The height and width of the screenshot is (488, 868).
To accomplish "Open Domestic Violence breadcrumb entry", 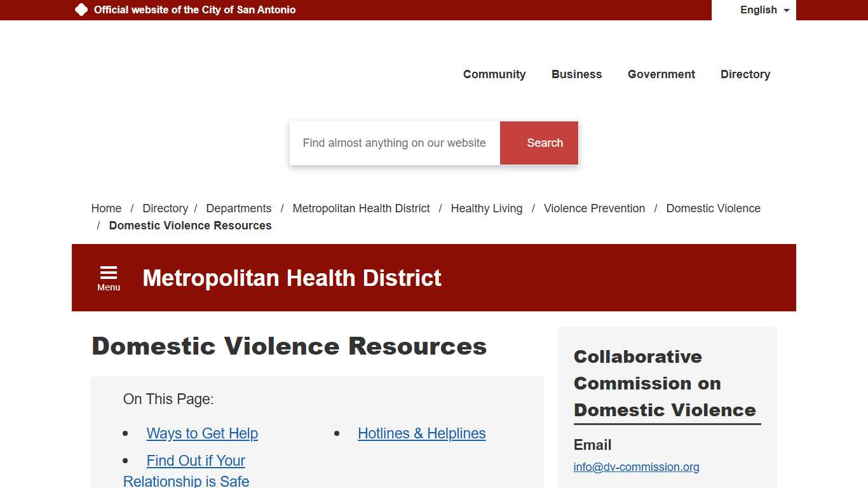I will (713, 208).
